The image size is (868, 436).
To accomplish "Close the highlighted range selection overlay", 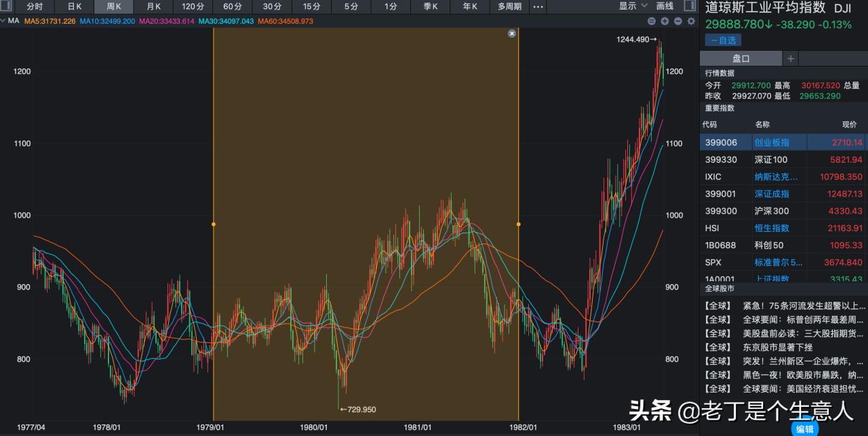I will tap(512, 33).
